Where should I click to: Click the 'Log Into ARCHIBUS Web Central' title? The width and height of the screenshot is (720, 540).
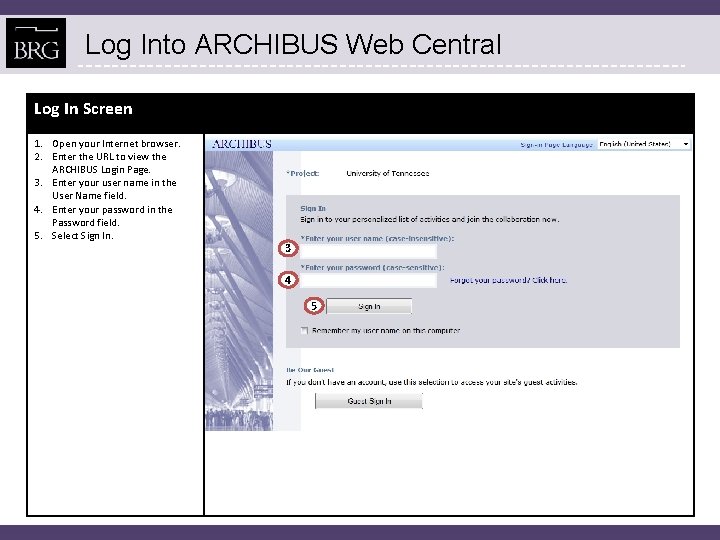point(293,45)
